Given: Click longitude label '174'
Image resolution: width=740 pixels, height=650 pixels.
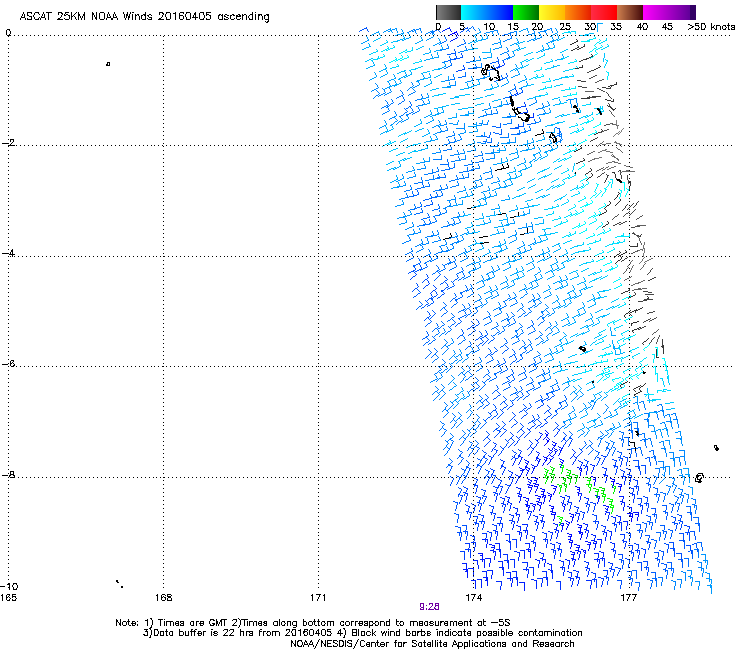Looking at the screenshot, I should (473, 598).
